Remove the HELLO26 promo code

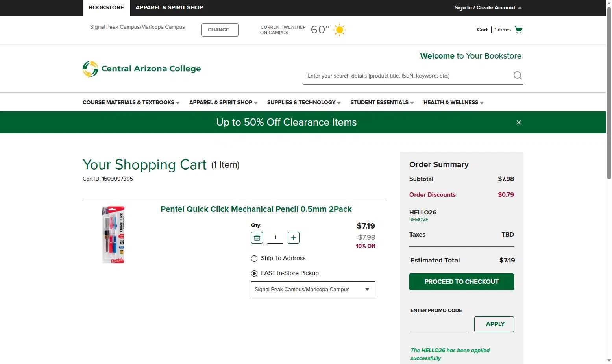(418, 220)
